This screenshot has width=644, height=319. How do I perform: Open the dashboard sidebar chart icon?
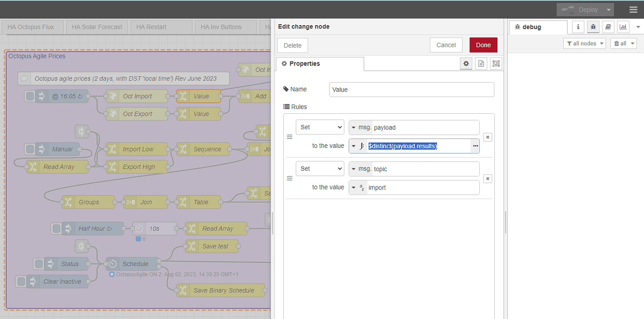tap(623, 27)
